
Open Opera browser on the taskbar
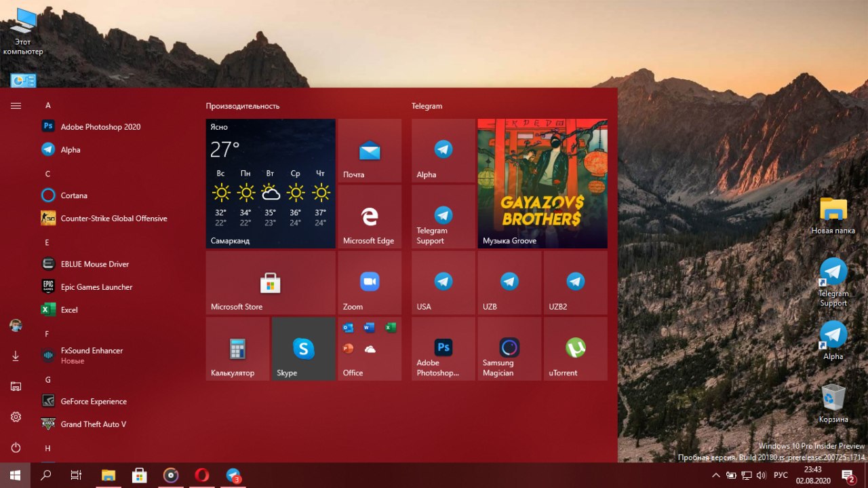[202, 475]
